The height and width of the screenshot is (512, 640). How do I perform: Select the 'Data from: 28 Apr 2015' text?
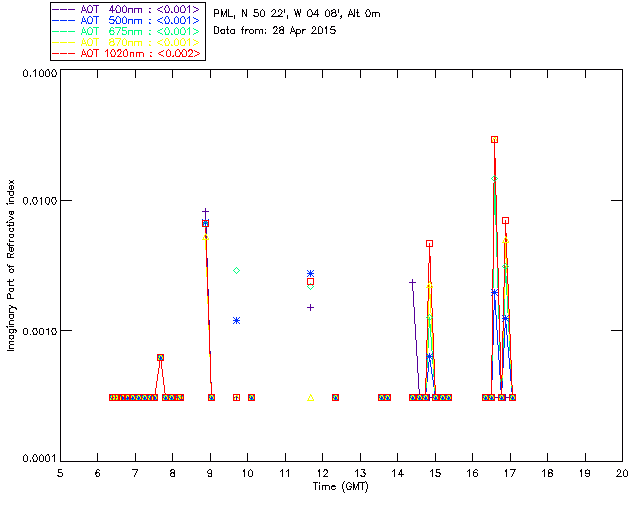tap(275, 31)
